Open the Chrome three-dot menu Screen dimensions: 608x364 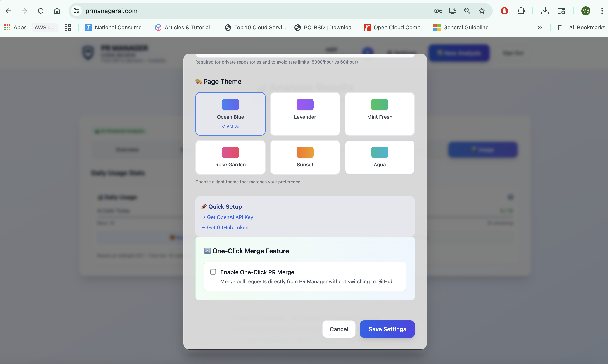602,11
